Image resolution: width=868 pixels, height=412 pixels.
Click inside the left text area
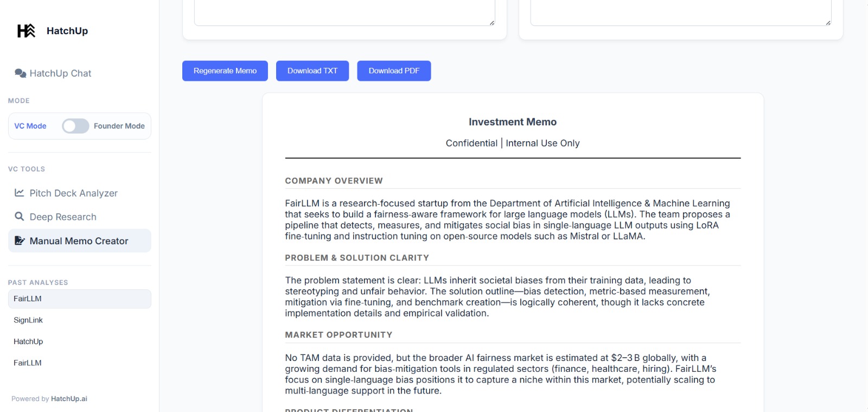(x=344, y=12)
